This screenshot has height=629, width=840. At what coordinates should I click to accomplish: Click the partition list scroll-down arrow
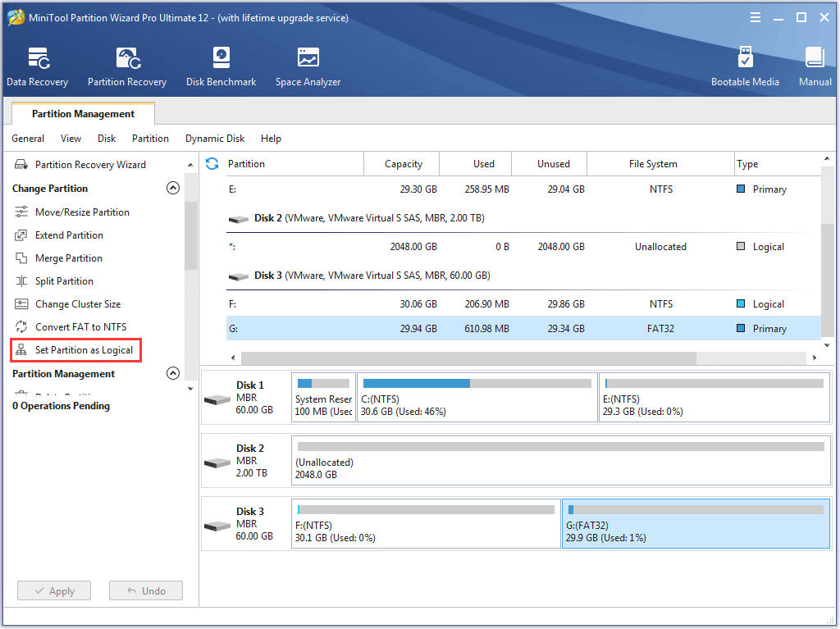click(x=827, y=345)
